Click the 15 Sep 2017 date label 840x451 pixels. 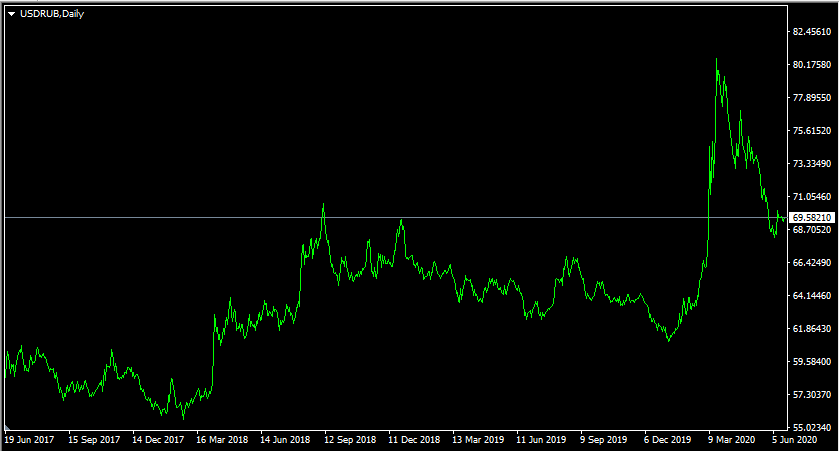pyautogui.click(x=94, y=440)
